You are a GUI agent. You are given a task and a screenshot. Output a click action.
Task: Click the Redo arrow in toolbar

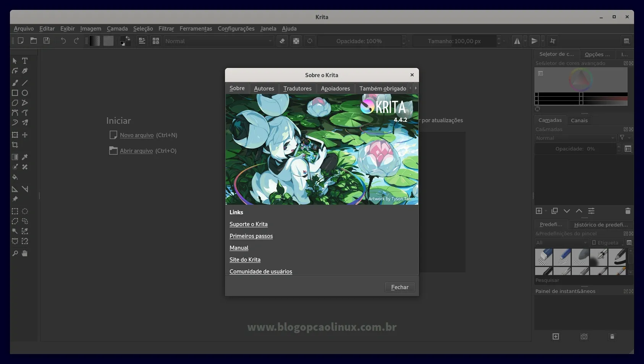[x=76, y=41]
